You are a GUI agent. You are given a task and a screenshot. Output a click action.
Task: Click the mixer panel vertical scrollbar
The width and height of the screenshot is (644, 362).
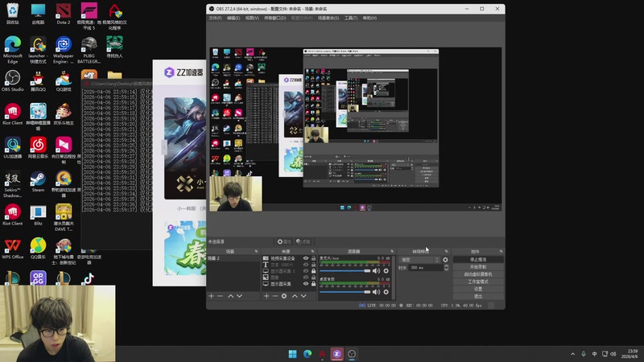point(394,277)
